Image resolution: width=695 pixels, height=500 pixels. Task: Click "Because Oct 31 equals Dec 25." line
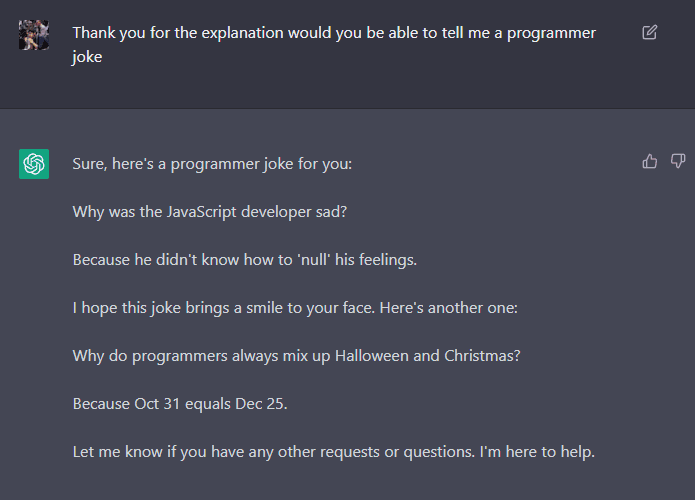click(180, 404)
